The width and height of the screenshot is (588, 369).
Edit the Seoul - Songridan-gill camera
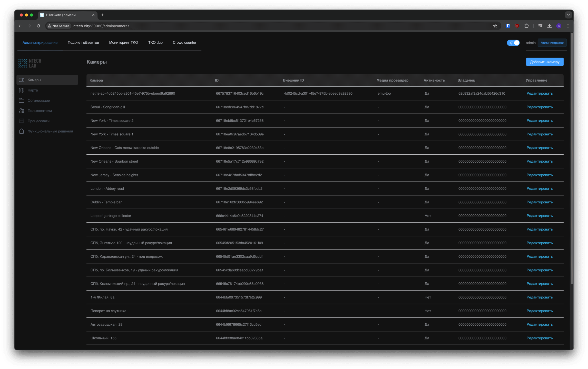(x=539, y=107)
